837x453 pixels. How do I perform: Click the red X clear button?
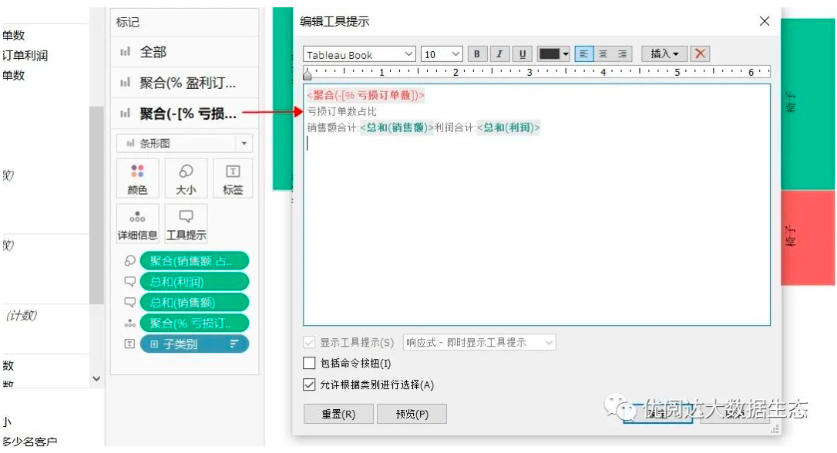click(x=700, y=54)
